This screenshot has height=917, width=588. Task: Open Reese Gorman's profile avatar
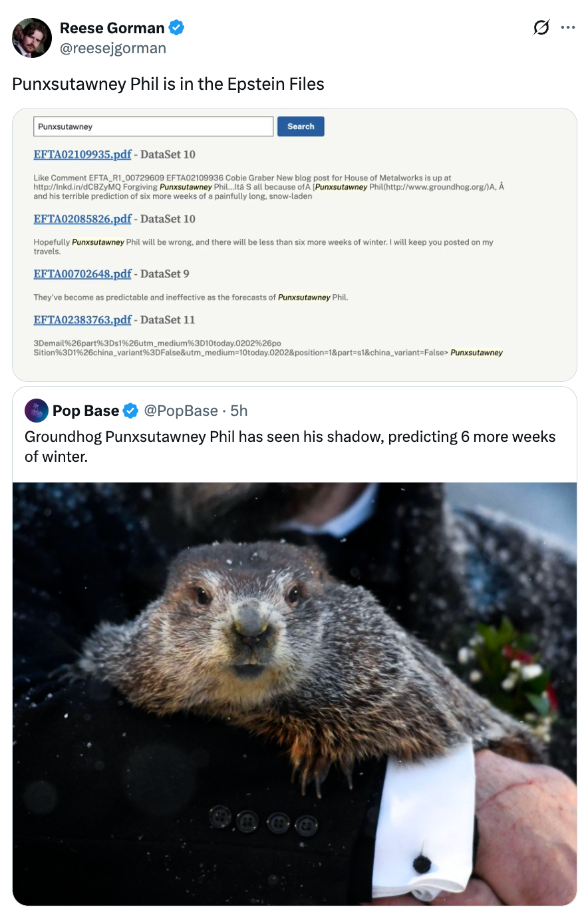[x=32, y=38]
